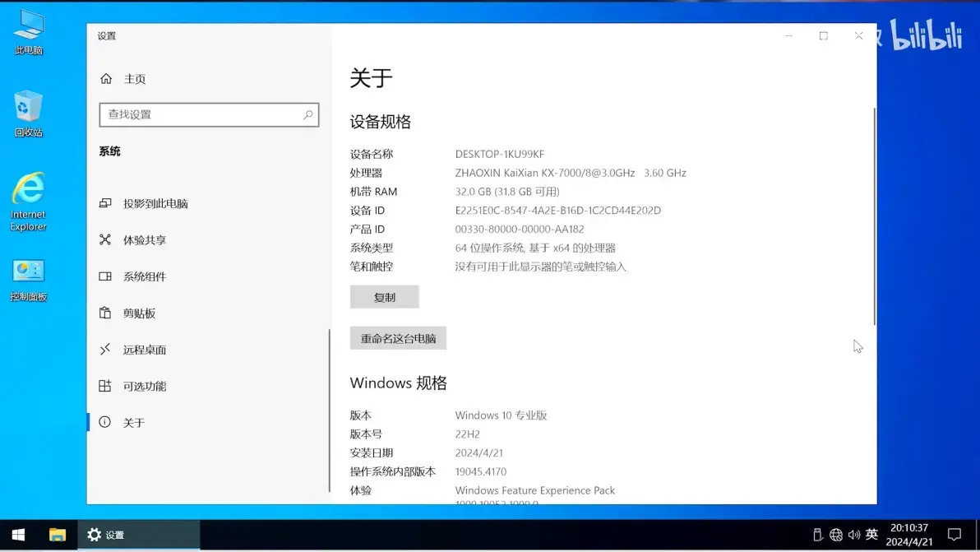Select processor ZHAOXIN KaiXian KX-7000 text

571,173
